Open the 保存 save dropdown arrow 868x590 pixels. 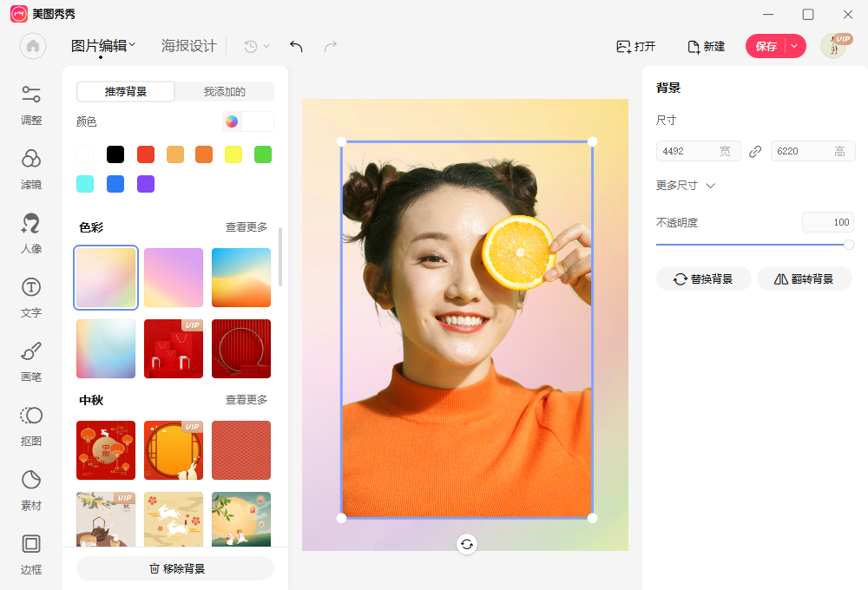795,46
